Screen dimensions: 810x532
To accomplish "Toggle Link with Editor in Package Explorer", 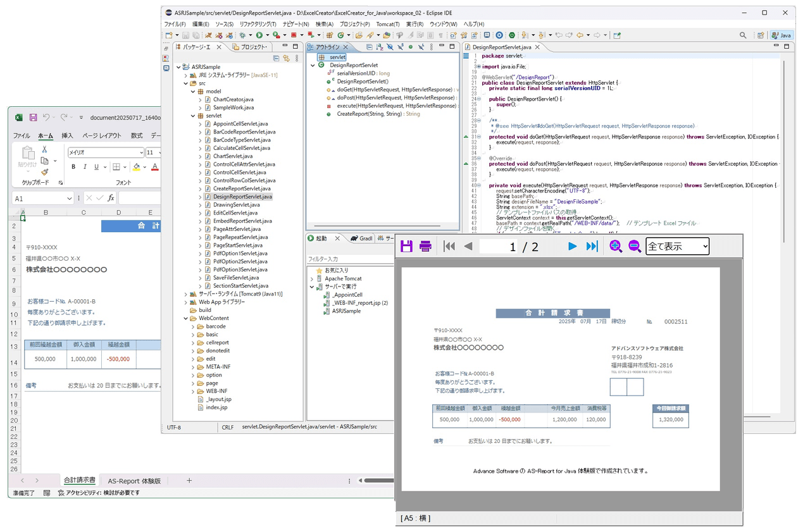I will point(286,58).
